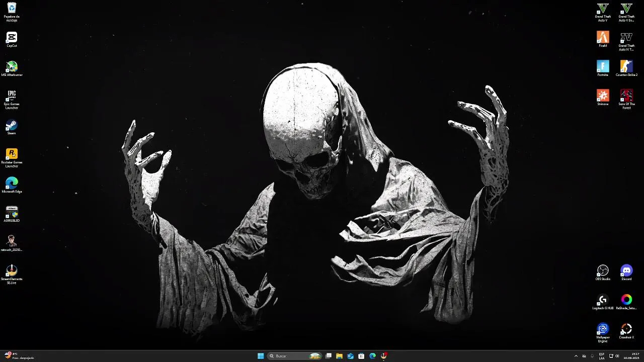Select the StreamElements SE.Live shortcut
Image resolution: width=644 pixels, height=362 pixels.
(12, 275)
